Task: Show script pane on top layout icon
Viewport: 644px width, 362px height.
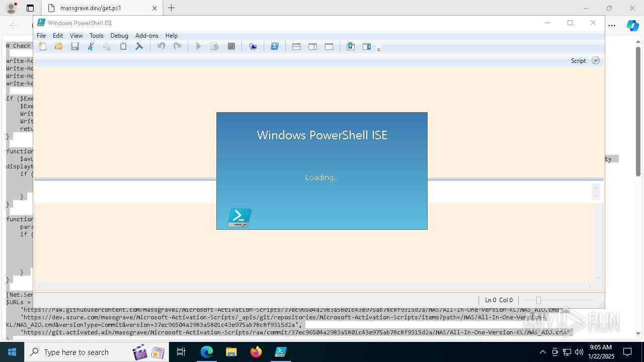Action: click(296, 47)
